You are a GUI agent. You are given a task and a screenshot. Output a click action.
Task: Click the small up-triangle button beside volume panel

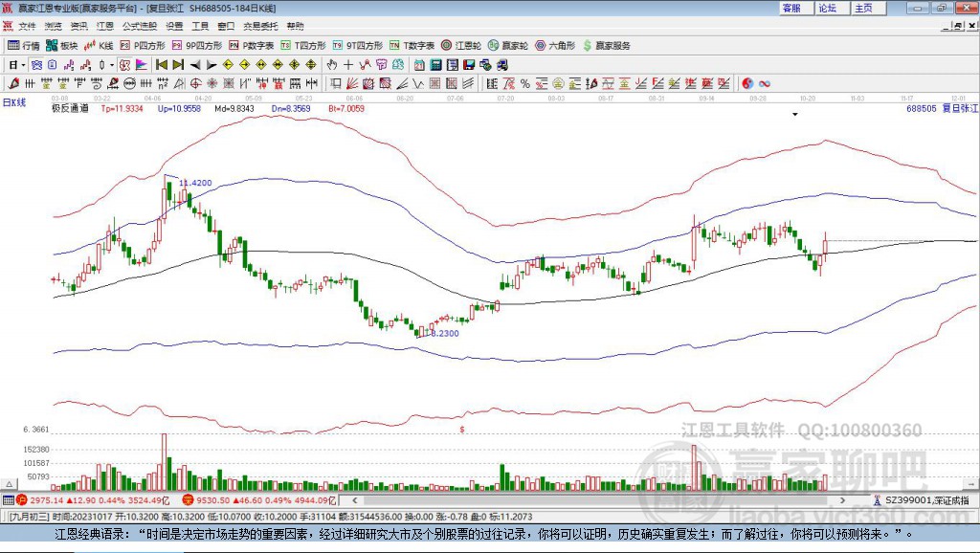pyautogui.click(x=9, y=484)
